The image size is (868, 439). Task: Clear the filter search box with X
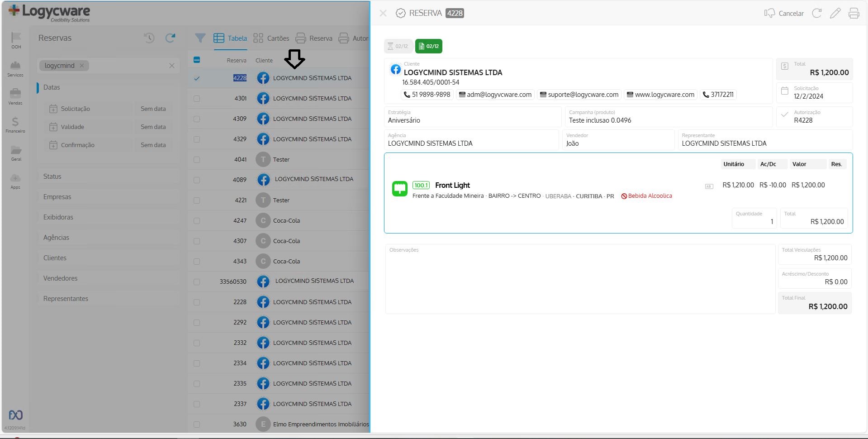(172, 66)
